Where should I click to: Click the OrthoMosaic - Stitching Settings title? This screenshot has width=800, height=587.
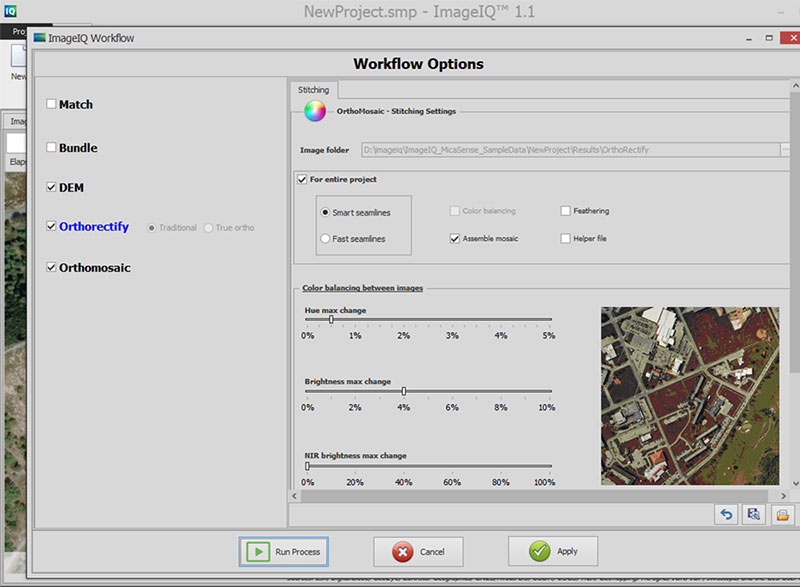point(396,111)
